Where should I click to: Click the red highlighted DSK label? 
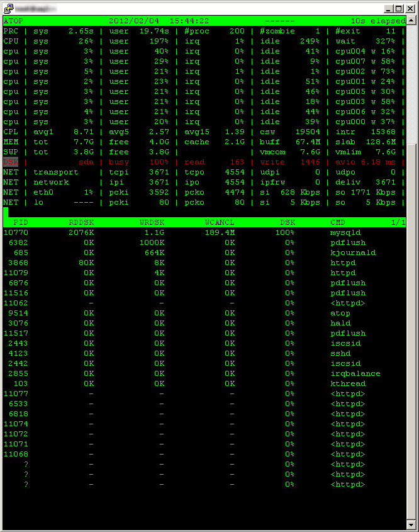pos(11,162)
